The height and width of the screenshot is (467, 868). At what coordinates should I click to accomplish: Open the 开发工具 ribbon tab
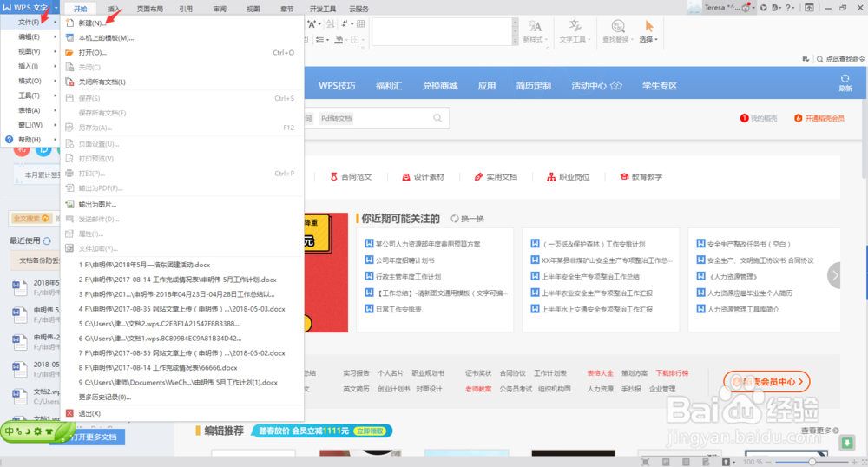pos(323,9)
